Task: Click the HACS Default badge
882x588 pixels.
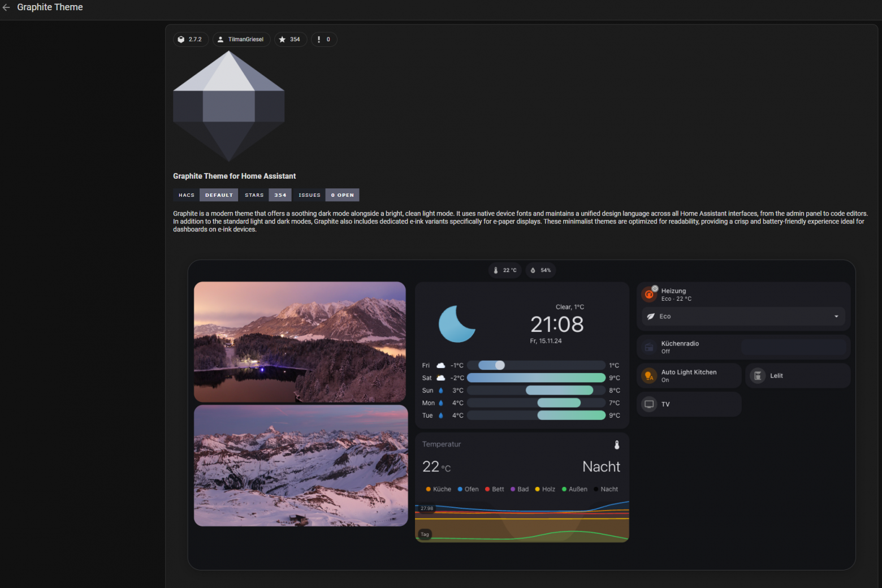Action: (205, 195)
